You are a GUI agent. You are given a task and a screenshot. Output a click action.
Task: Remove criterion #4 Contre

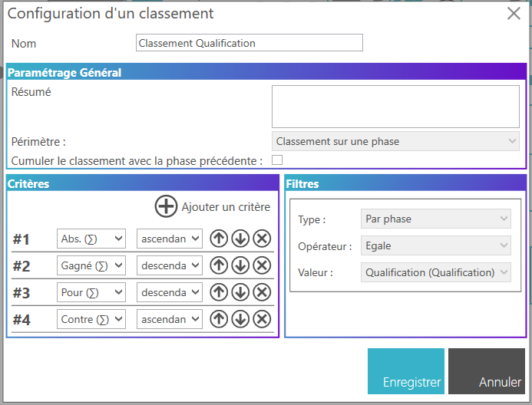pyautogui.click(x=263, y=319)
